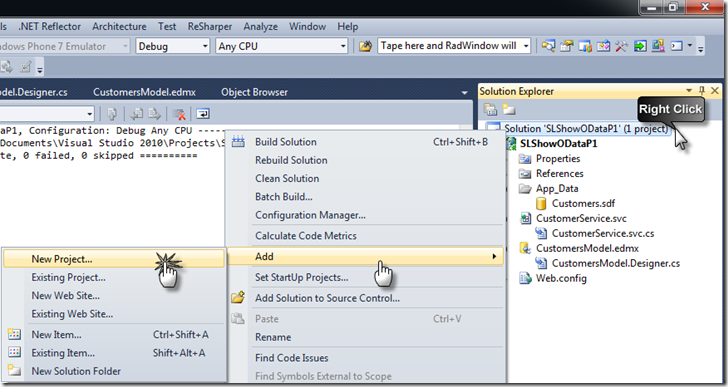Open the Architecture menu
Viewport: 728px width, 387px height.
click(119, 26)
